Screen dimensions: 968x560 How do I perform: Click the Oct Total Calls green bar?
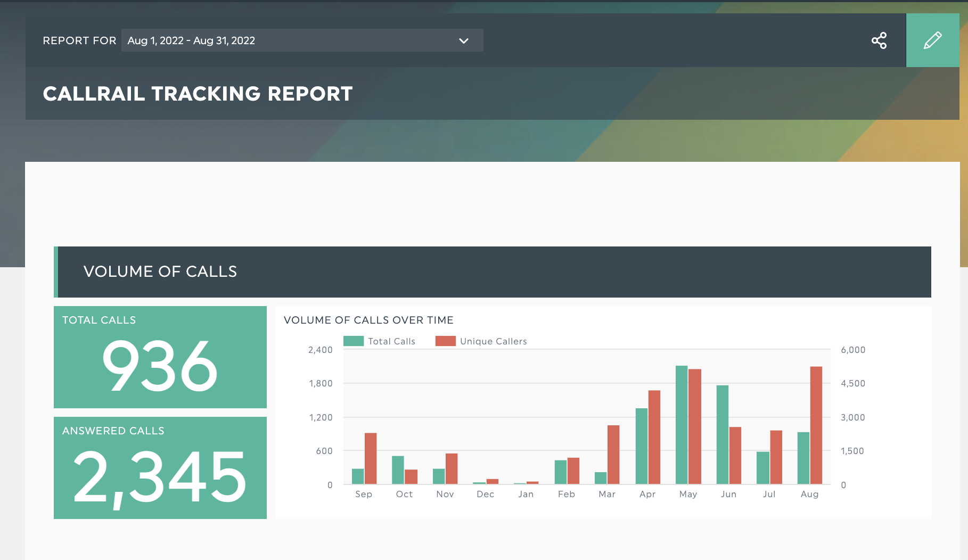pos(398,470)
